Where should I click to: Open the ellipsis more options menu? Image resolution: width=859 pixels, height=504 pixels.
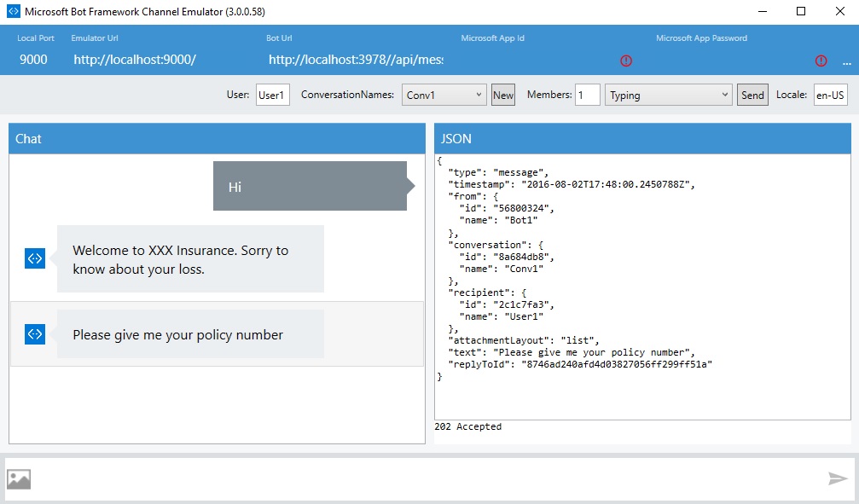(x=846, y=63)
